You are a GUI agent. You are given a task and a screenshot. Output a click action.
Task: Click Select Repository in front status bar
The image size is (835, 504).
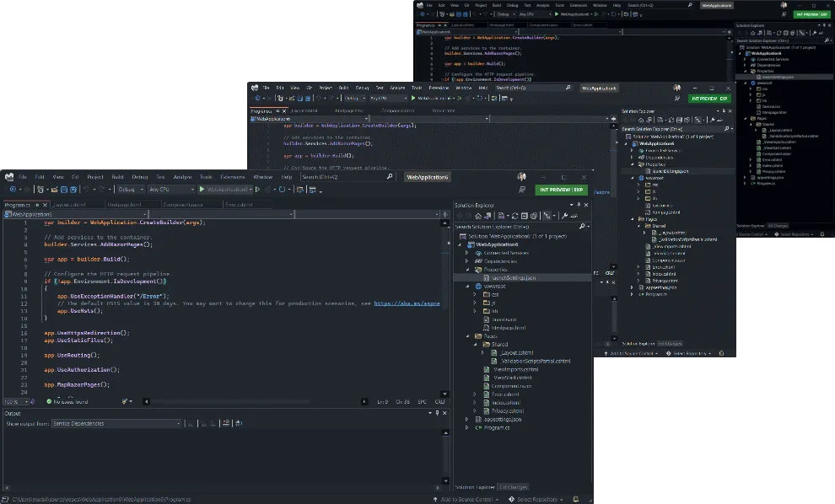[x=536, y=499]
